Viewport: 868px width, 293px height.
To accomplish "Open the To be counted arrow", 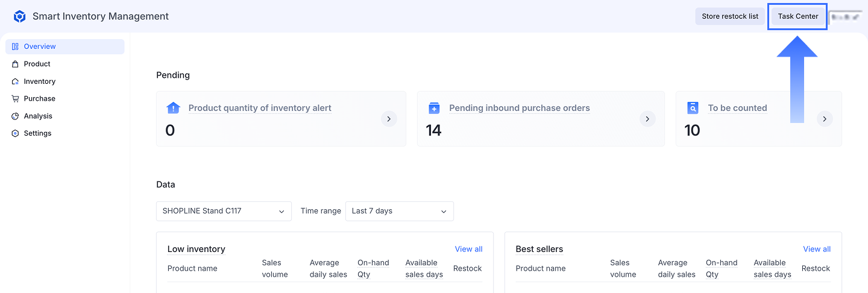I will (x=825, y=119).
